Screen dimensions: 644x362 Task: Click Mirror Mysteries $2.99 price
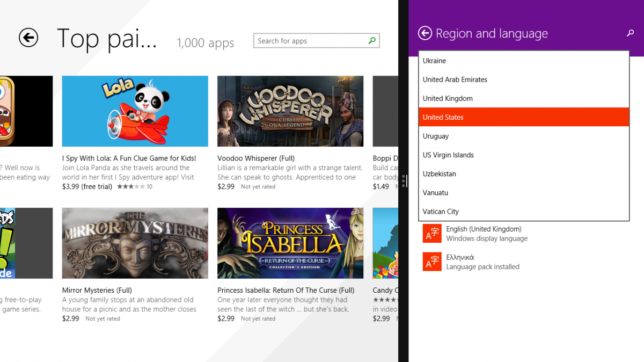71,318
